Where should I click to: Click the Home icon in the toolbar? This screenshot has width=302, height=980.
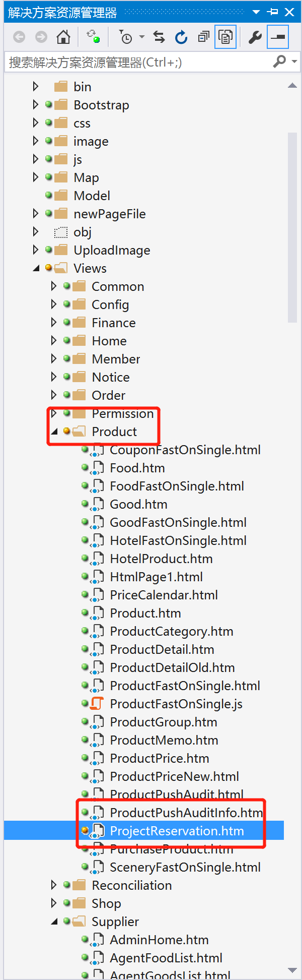pyautogui.click(x=63, y=37)
